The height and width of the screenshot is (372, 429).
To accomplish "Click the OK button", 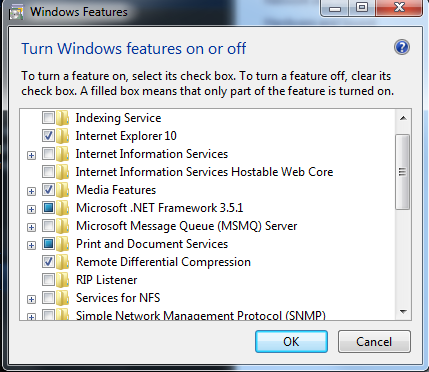I will coord(291,342).
